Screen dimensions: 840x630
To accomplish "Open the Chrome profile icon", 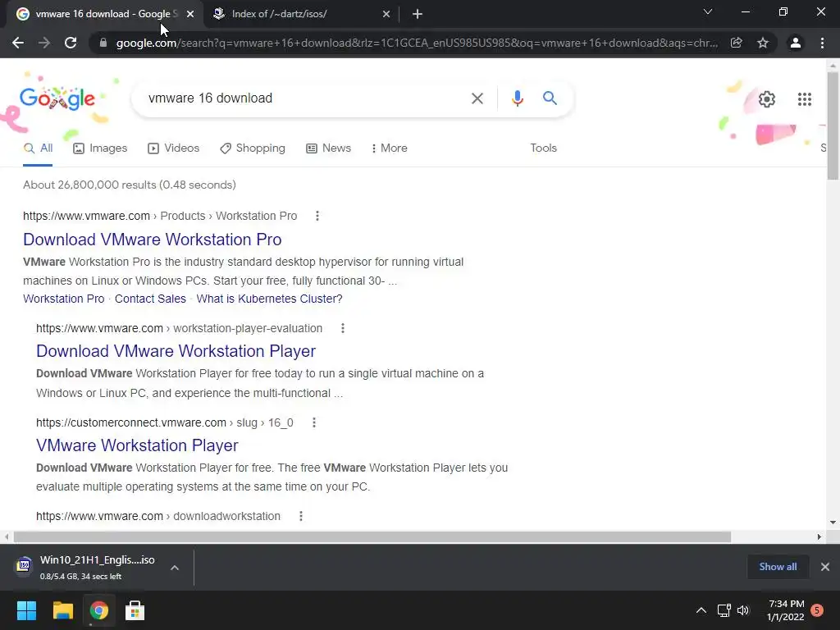I will (x=796, y=43).
